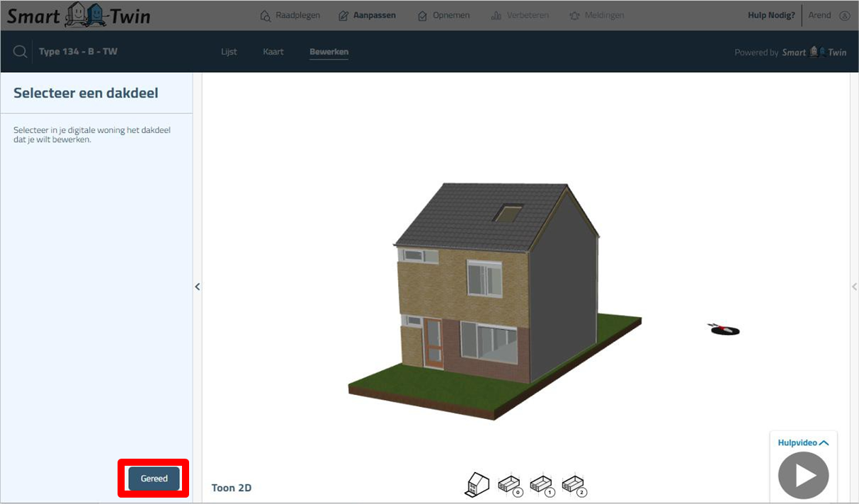This screenshot has height=504, width=859.
Task: Click the Hulp Nodig? link
Action: coord(771,16)
